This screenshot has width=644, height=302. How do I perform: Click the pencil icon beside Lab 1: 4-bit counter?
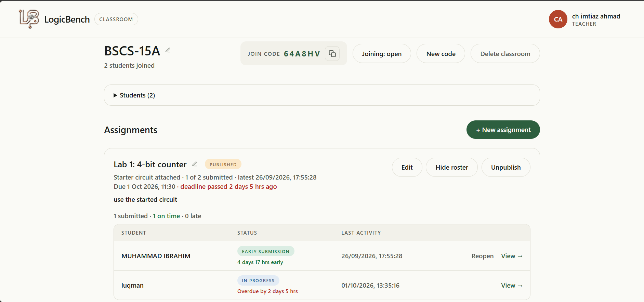pos(195,164)
